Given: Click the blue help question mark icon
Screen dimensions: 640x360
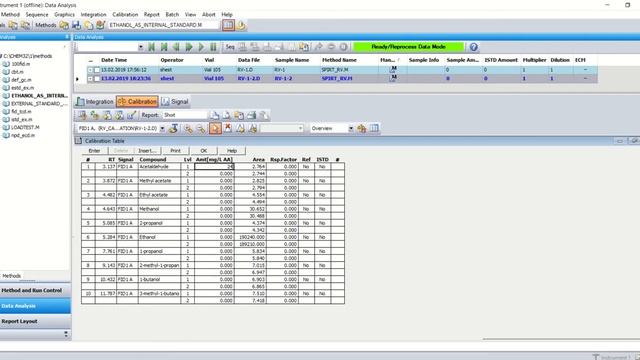Looking at the screenshot, I should point(473,47).
